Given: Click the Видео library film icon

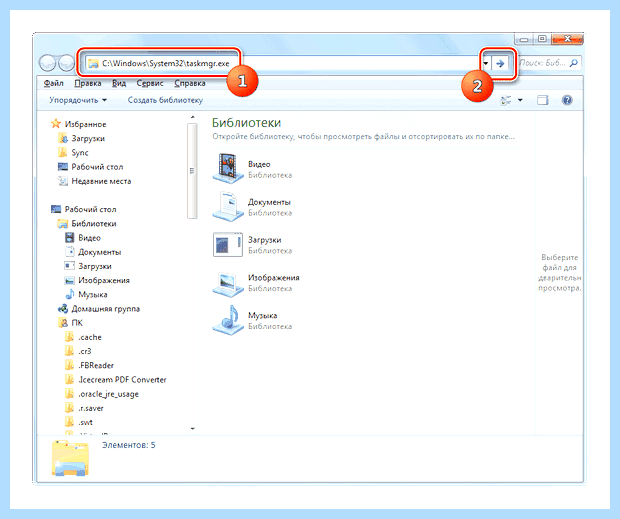Looking at the screenshot, I should coord(228,169).
